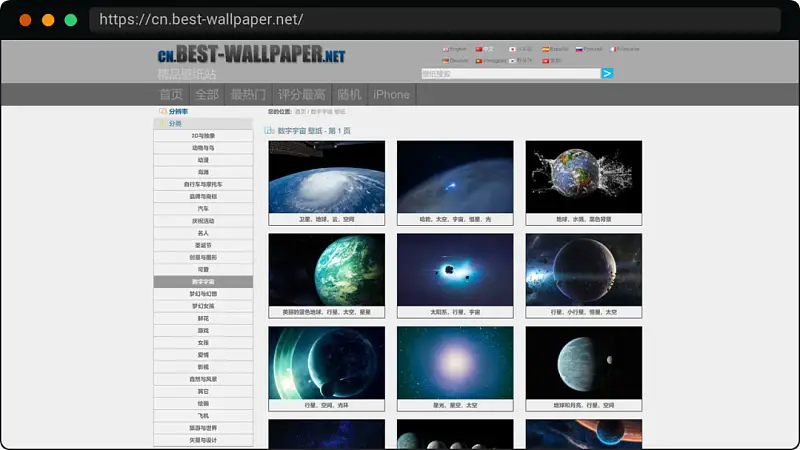The width and height of the screenshot is (800, 450).
Task: Click the green window control dot
Action: click(71, 20)
